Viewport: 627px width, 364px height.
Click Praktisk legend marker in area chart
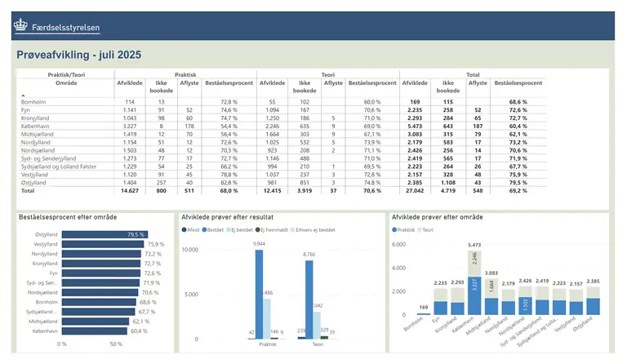point(396,230)
